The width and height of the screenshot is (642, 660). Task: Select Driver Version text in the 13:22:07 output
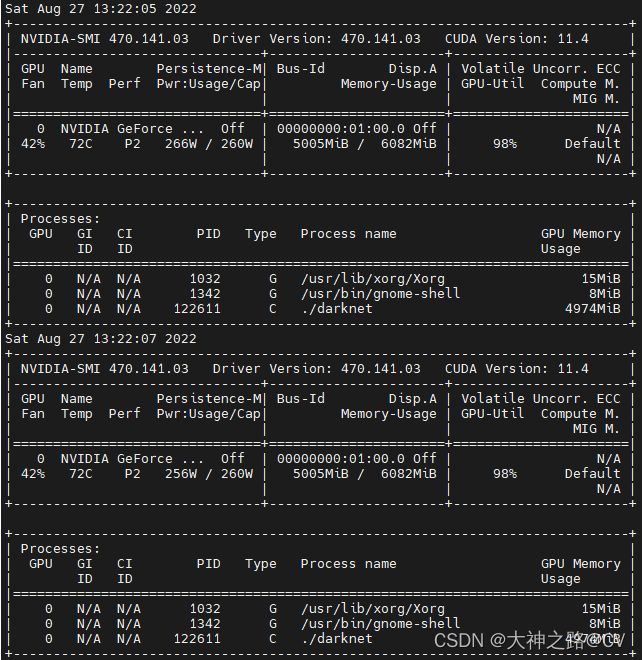coord(316,369)
